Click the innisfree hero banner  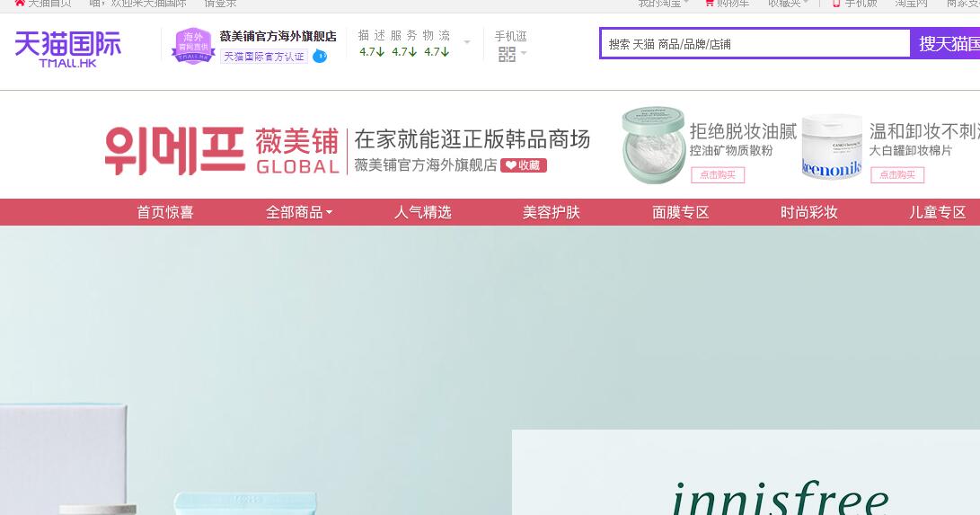pyautogui.click(x=490, y=370)
